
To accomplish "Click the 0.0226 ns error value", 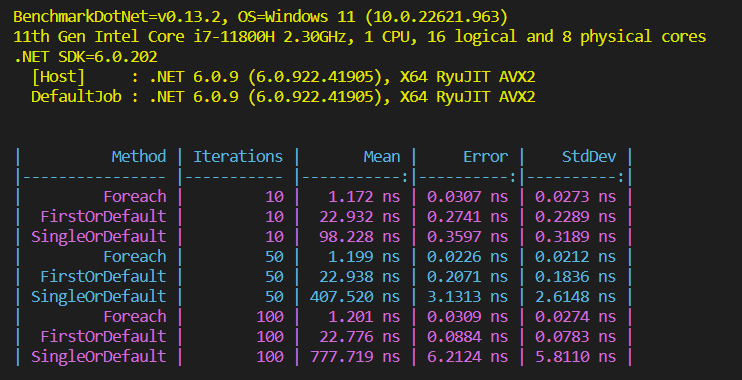I will pos(468,256).
